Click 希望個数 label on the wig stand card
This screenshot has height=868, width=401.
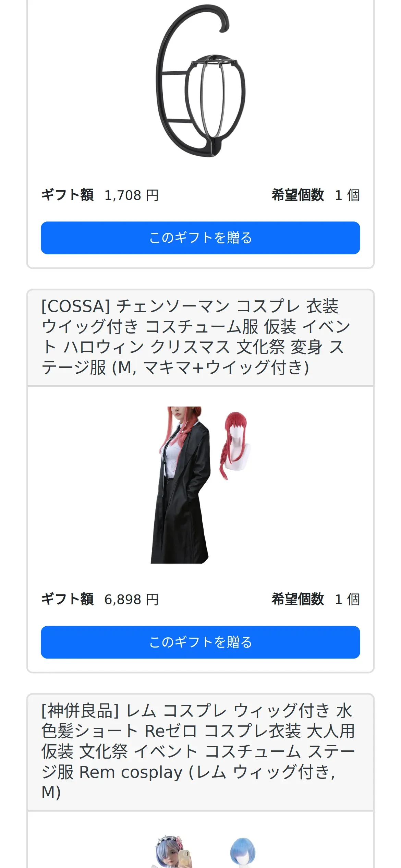pos(297,195)
